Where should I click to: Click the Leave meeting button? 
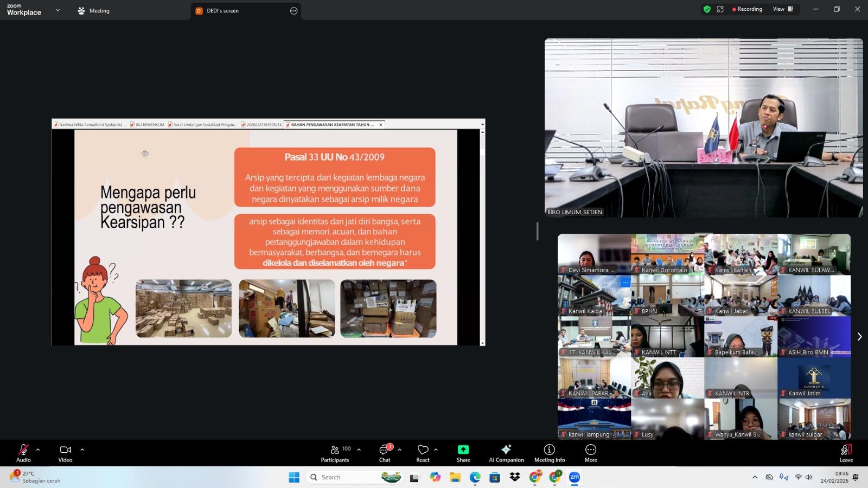[x=846, y=453]
